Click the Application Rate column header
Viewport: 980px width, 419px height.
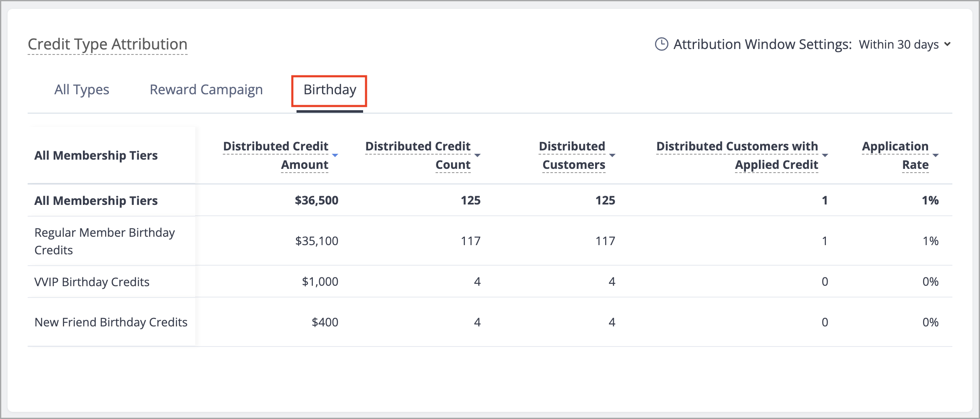[895, 155]
